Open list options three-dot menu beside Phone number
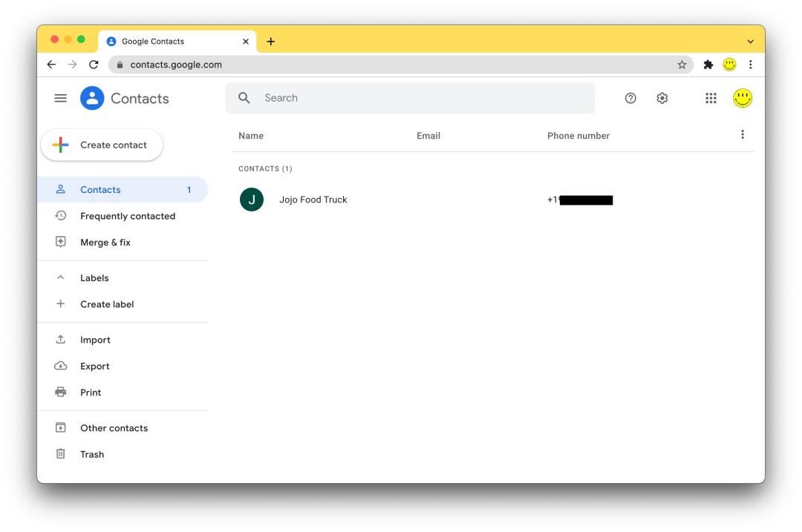This screenshot has height=532, width=802. [742, 134]
